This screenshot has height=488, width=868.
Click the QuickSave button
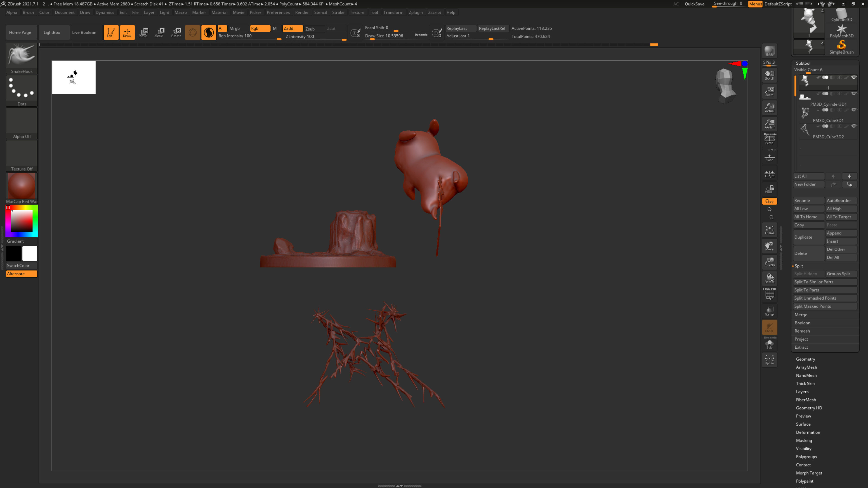(694, 4)
